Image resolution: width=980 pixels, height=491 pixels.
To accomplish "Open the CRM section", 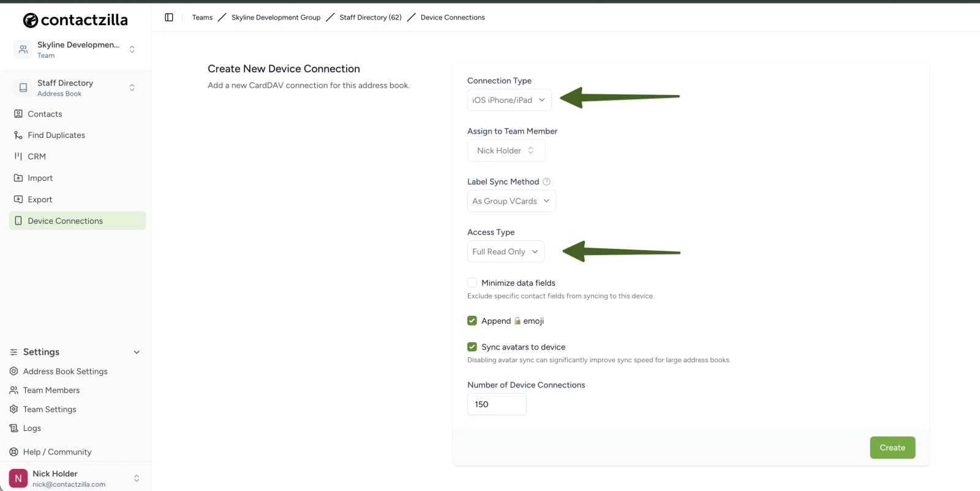I will click(77, 156).
